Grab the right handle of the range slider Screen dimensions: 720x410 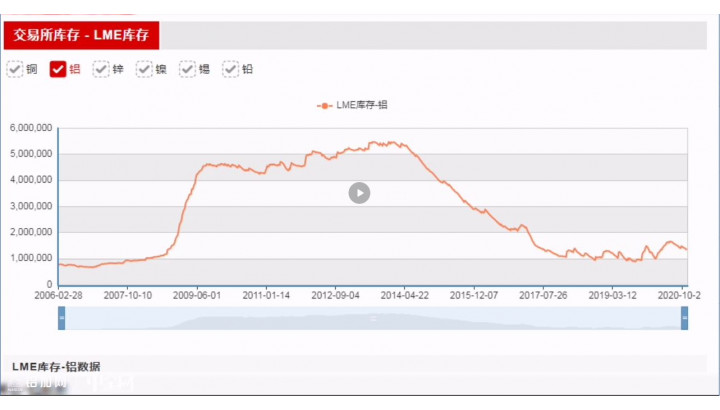click(x=684, y=318)
